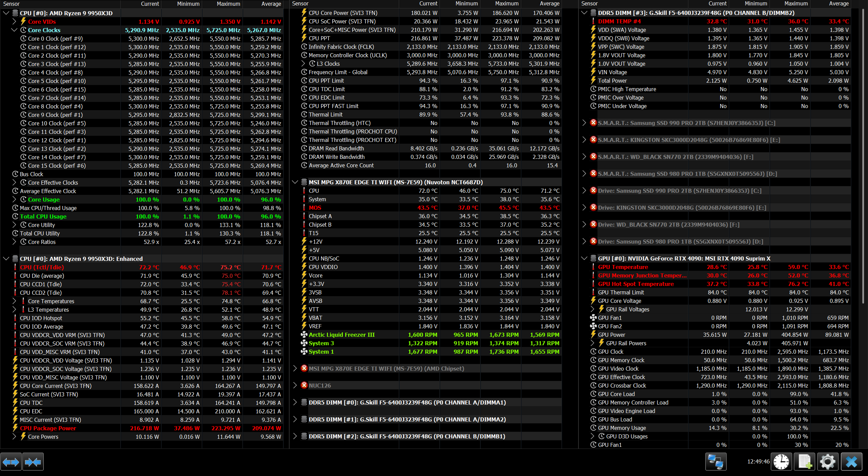Click the log file start icon
The height and width of the screenshot is (476, 868).
tap(805, 462)
